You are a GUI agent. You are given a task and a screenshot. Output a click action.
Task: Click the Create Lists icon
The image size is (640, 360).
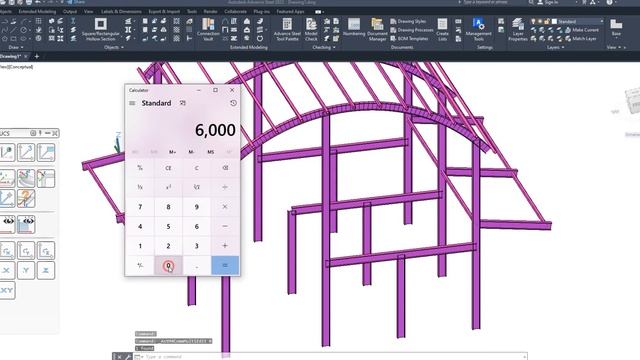(x=442, y=29)
